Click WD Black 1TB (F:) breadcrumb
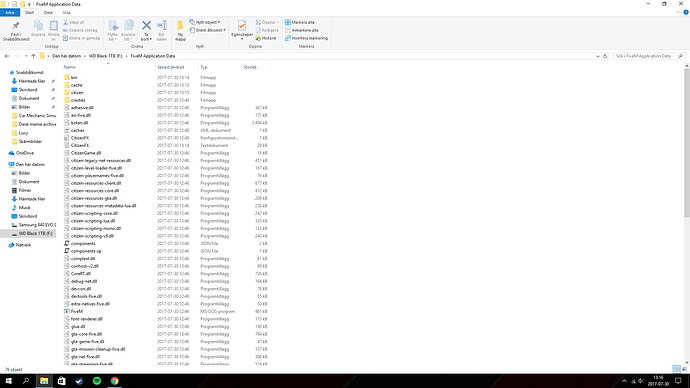690x388 pixels. click(106, 56)
